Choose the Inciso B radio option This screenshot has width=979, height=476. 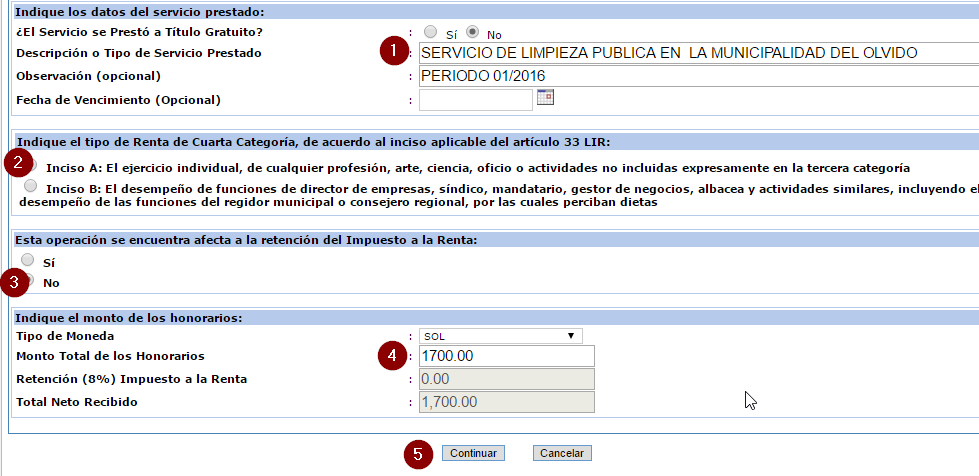click(32, 186)
